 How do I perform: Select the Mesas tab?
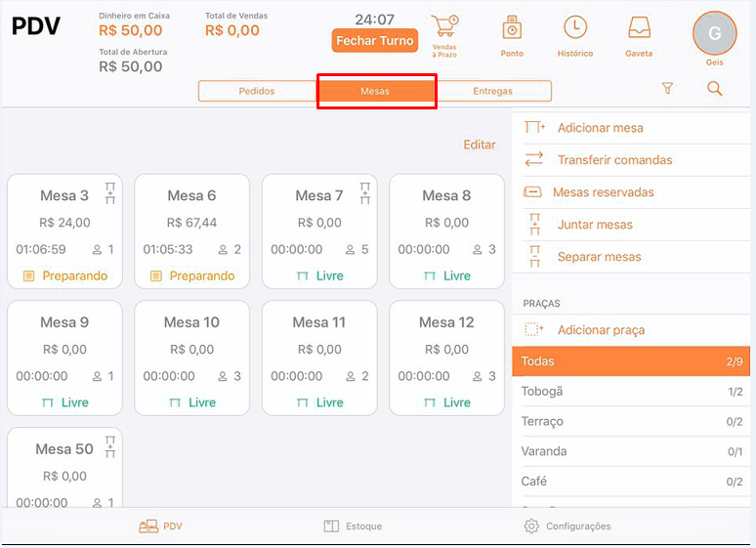pos(375,91)
